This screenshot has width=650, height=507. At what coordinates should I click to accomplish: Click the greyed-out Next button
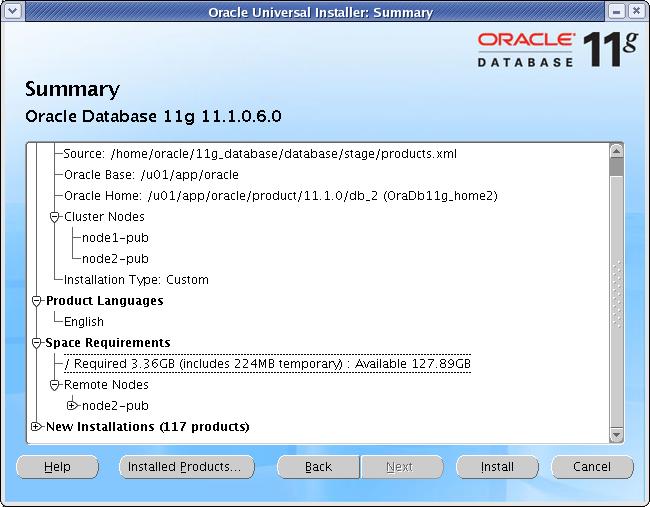coord(402,467)
